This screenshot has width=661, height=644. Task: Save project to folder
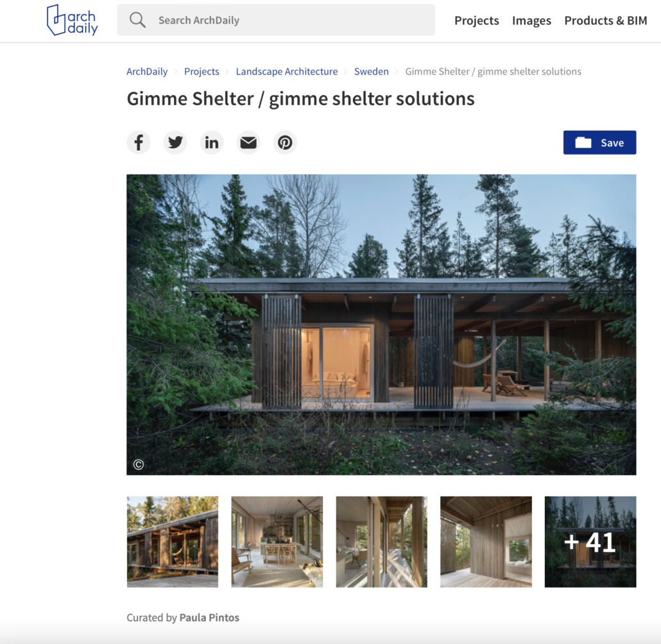pyautogui.click(x=599, y=142)
